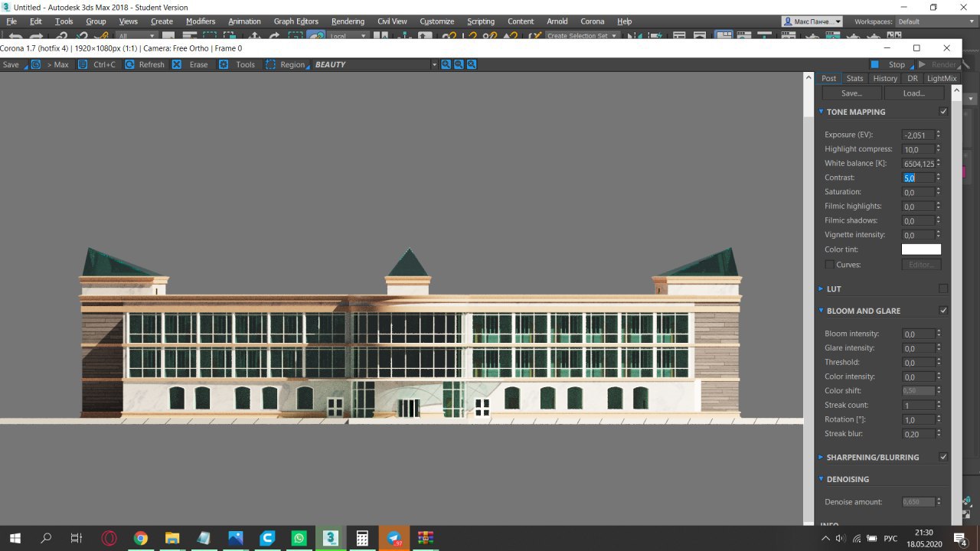This screenshot has height=551, width=980.
Task: Click the zoom in magnifier icon
Action: 446,64
